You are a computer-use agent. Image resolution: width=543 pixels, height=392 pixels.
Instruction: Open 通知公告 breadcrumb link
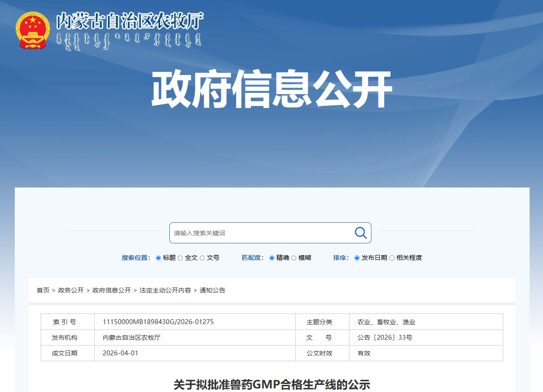212,290
